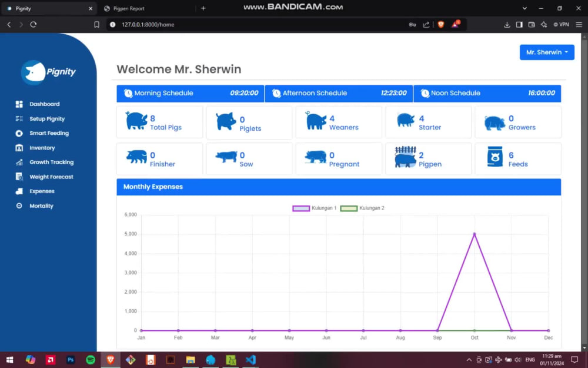
Task: Open Spotify from the taskbar
Action: pyautogui.click(x=91, y=360)
